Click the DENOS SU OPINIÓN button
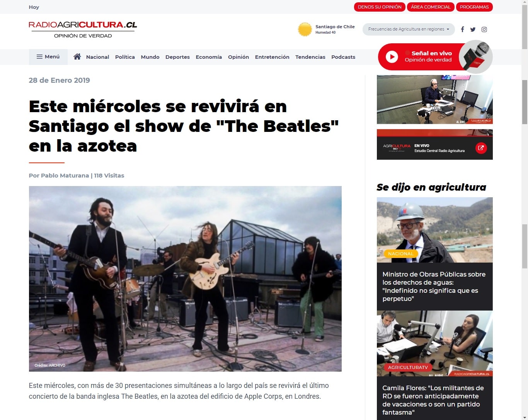Image resolution: width=528 pixels, height=420 pixels. [380, 7]
